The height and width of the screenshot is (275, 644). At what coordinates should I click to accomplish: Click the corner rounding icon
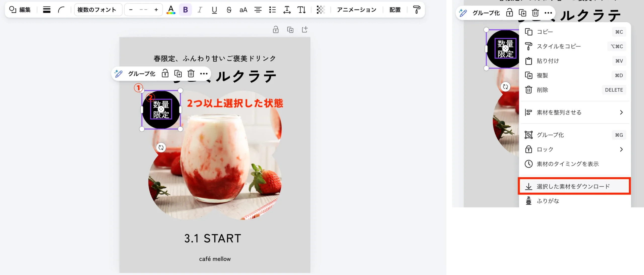[x=61, y=10]
